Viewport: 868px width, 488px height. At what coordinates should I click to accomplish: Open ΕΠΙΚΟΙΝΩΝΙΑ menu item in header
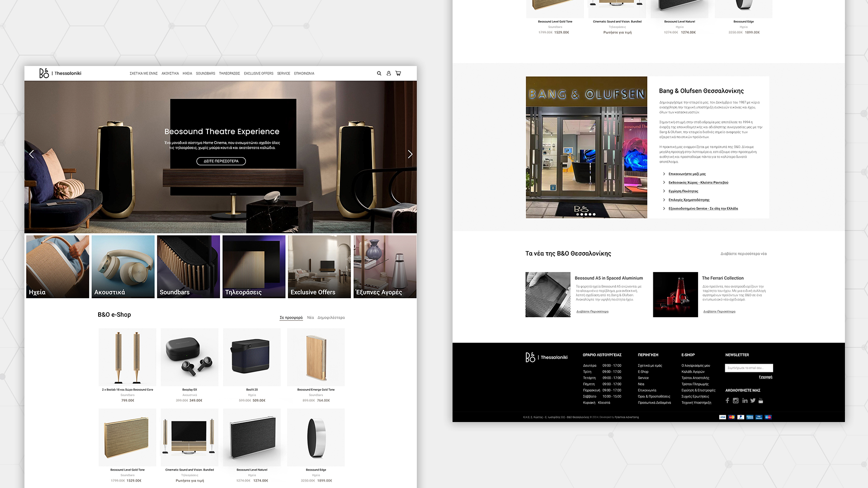click(x=304, y=73)
